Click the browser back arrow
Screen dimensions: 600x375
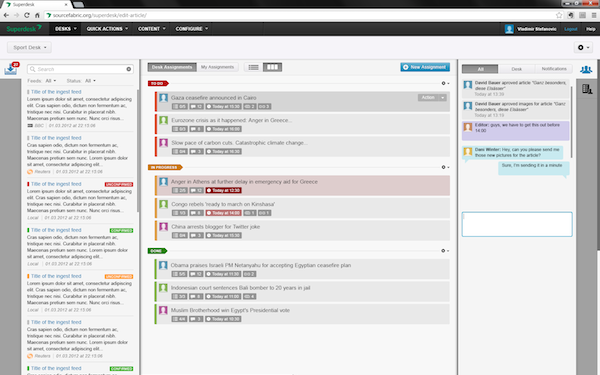pos(6,15)
